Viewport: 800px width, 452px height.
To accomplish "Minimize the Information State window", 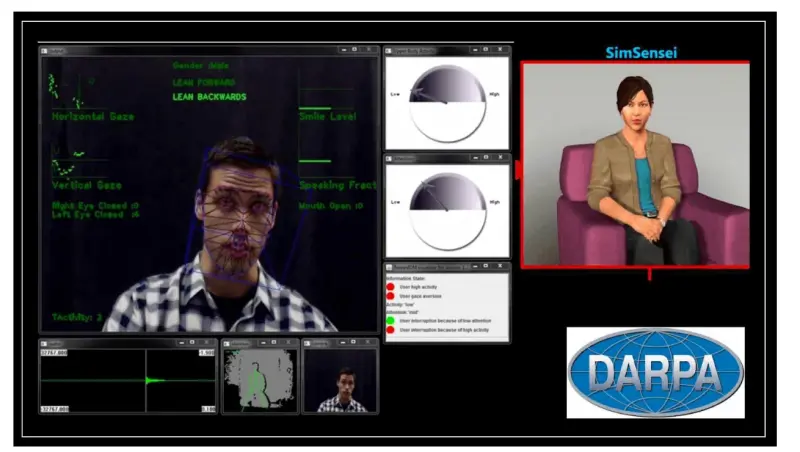I will click(x=475, y=266).
